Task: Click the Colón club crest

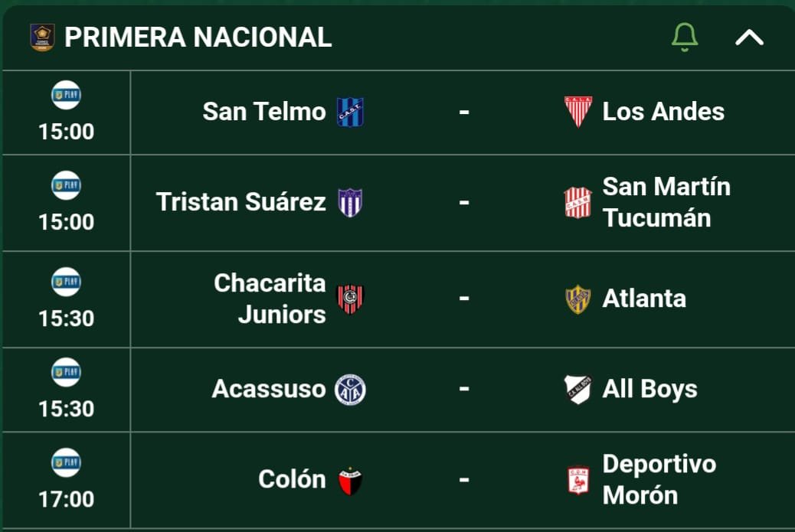Action: click(350, 480)
